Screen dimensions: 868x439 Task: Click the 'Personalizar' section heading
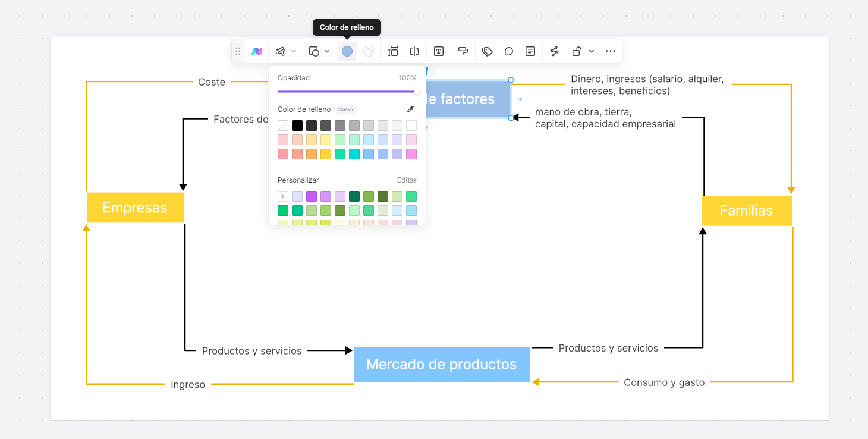(298, 180)
